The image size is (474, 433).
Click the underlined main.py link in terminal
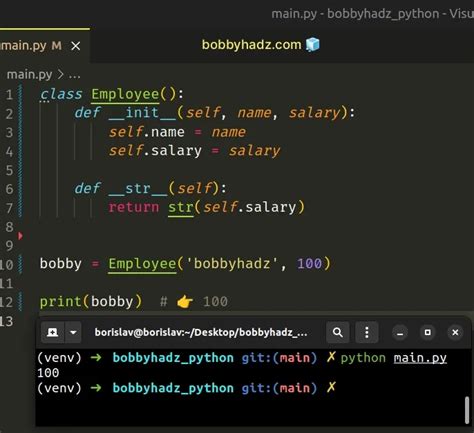coord(420,358)
